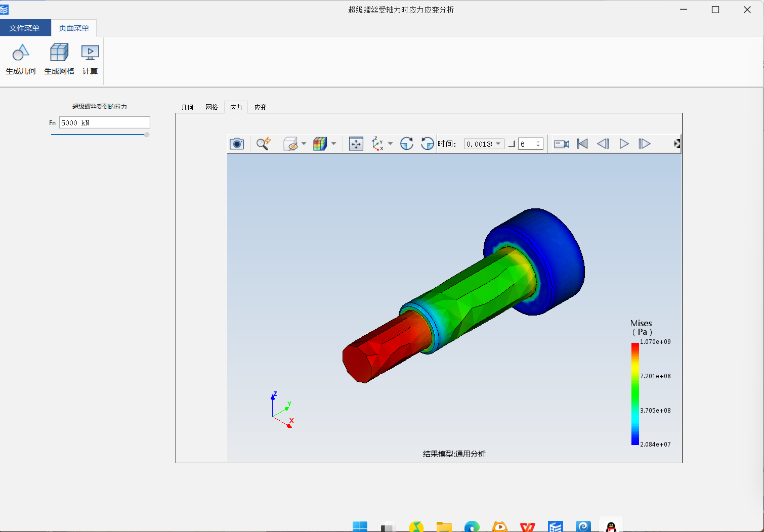
Task: Click the blue swirl app taskbar icon
Action: [583, 526]
